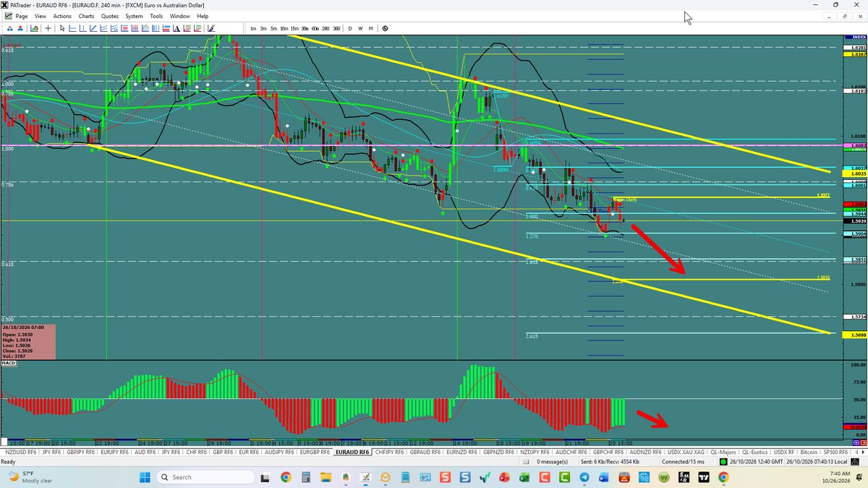Screen dimensions: 868x488
Task: Switch chart to 240 minute timeframe
Action: pos(326,28)
